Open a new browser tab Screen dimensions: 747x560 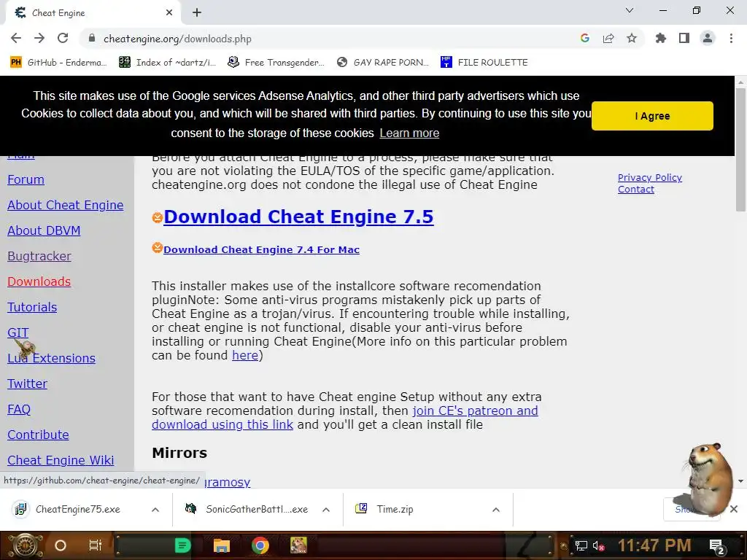click(197, 13)
